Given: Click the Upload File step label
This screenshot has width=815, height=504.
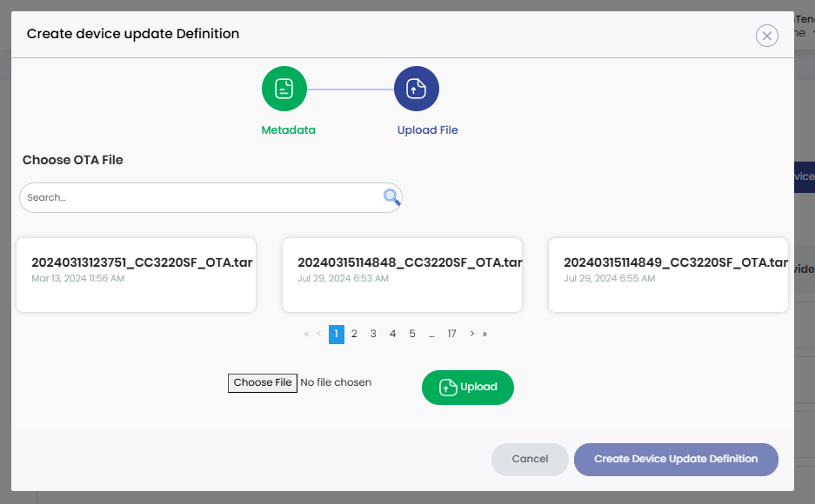Looking at the screenshot, I should [x=427, y=130].
